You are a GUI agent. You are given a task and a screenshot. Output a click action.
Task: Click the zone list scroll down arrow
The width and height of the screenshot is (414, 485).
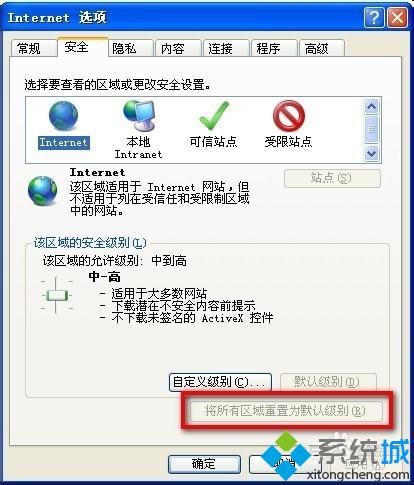[371, 154]
